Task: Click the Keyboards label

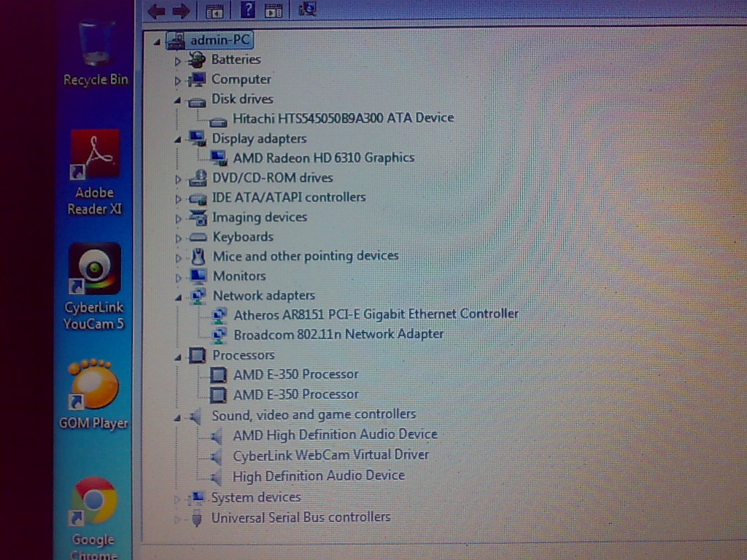Action: [243, 237]
